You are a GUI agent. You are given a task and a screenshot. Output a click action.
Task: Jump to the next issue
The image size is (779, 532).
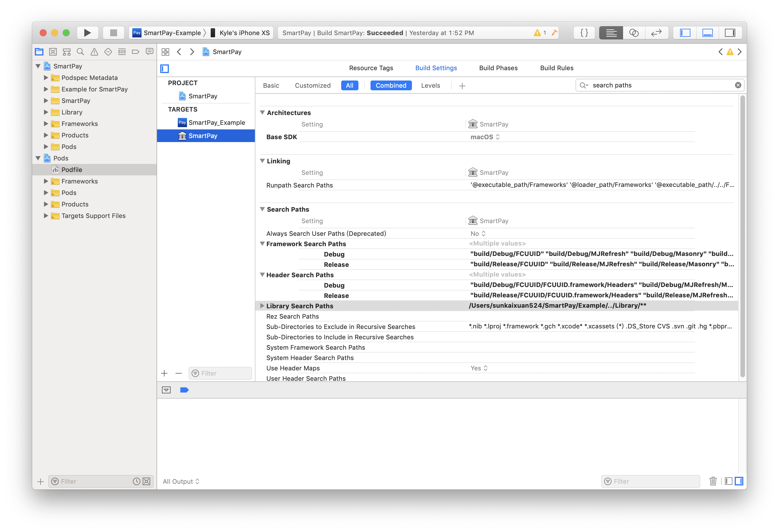pyautogui.click(x=740, y=52)
